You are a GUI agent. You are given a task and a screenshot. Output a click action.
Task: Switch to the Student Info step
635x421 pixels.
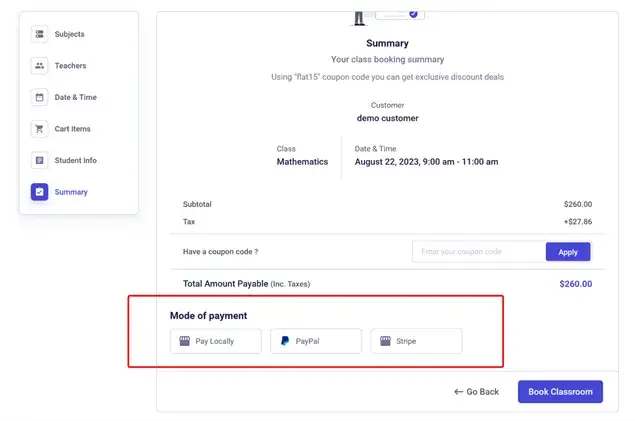(75, 160)
